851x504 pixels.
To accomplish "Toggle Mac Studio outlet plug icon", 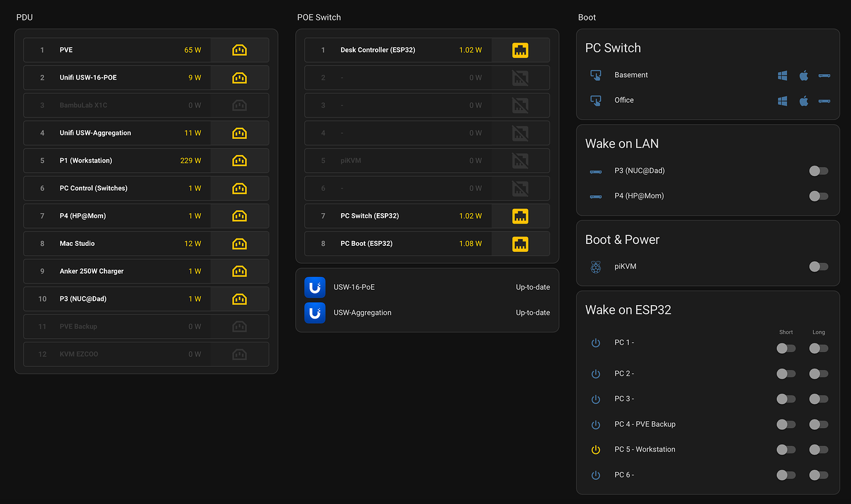I will tap(240, 244).
